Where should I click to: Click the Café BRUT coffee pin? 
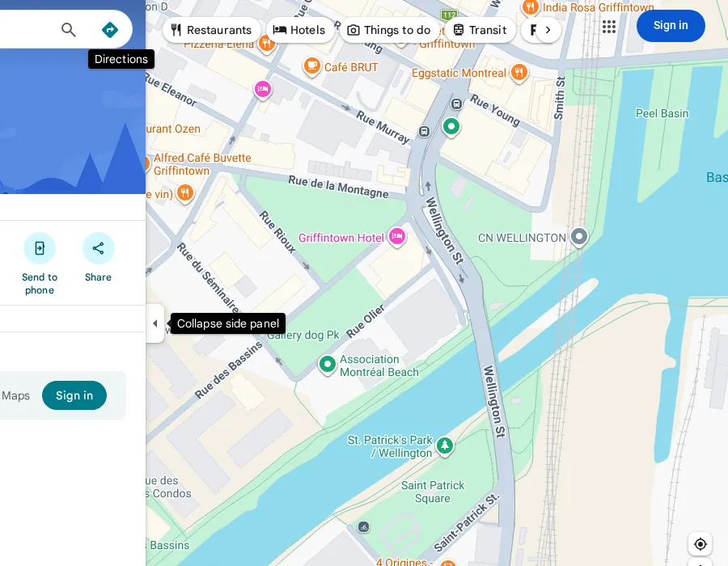[312, 67]
